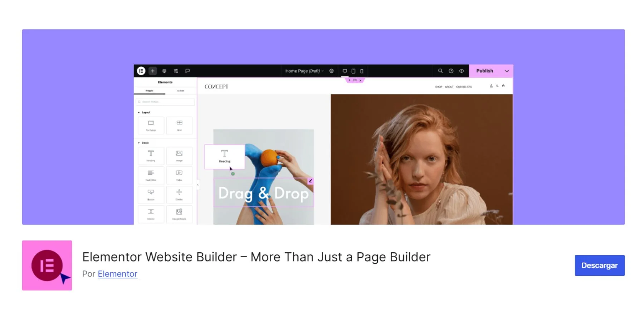Select the Widgets tab
644x322 pixels.
pos(149,91)
